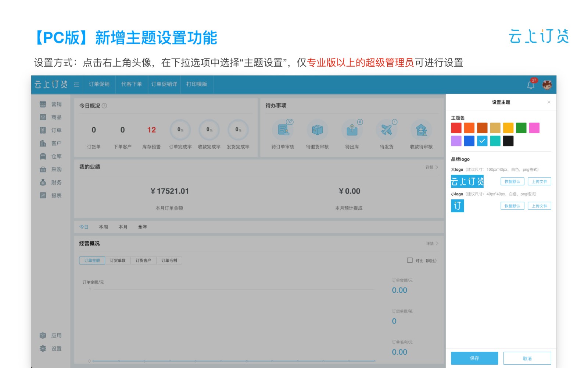
Task: Switch period to 本周
Action: click(103, 227)
